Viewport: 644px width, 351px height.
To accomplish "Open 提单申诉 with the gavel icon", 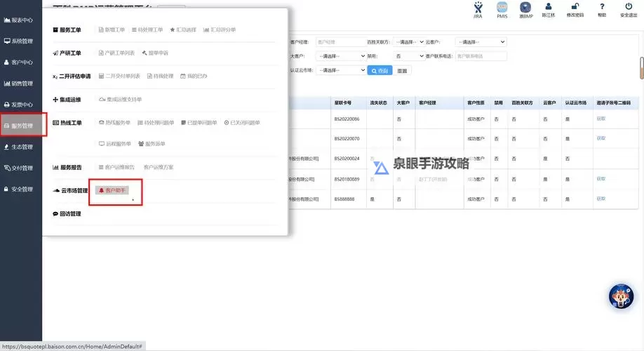I will pyautogui.click(x=155, y=53).
